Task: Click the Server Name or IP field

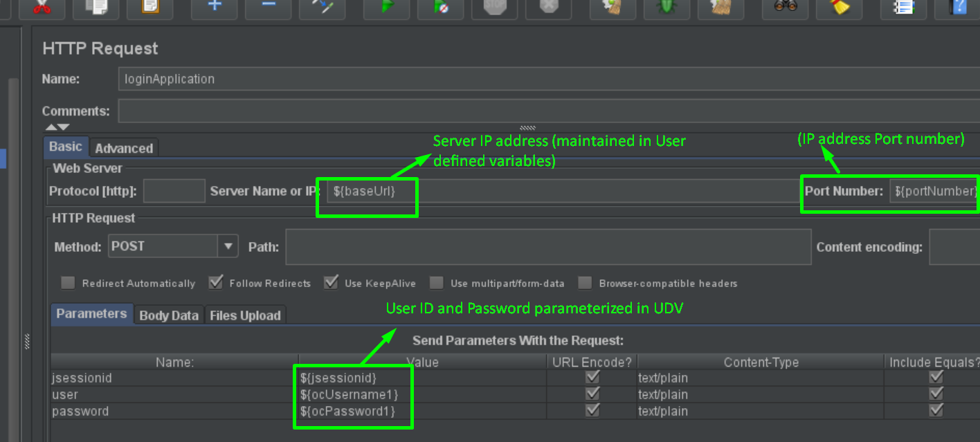Action: pyautogui.click(x=563, y=191)
